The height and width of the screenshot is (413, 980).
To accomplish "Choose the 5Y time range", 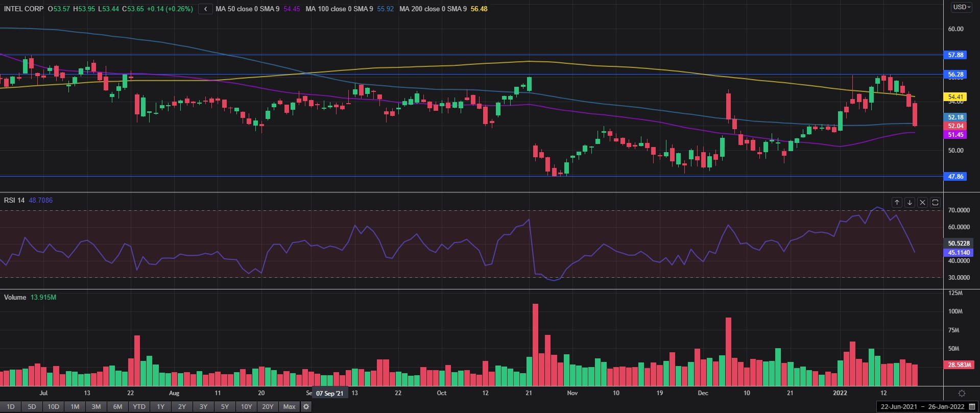I will click(x=225, y=407).
